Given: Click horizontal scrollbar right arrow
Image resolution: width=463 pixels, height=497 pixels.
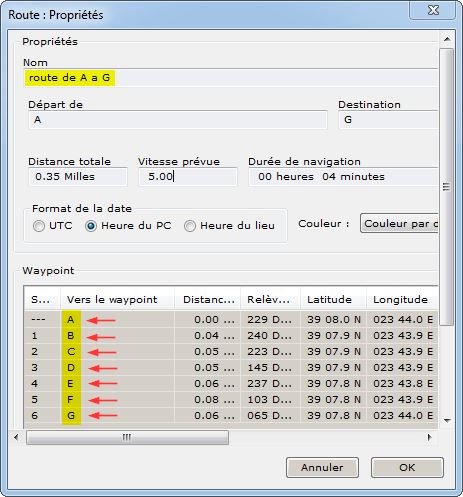Looking at the screenshot, I should click(430, 437).
